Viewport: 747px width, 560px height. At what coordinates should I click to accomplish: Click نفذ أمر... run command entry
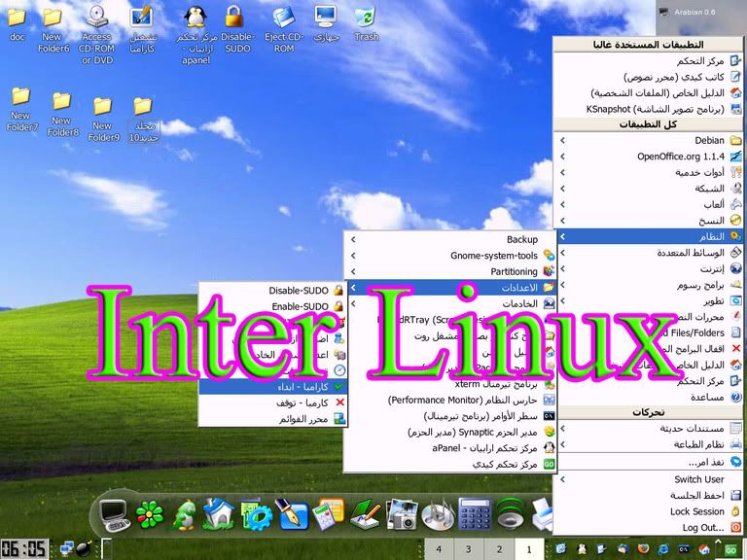(x=650, y=462)
